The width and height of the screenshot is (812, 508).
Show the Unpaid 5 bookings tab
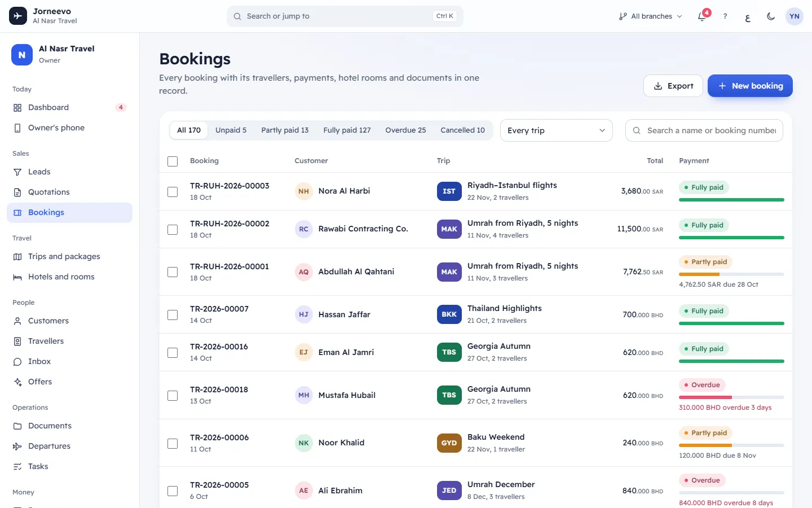231,130
